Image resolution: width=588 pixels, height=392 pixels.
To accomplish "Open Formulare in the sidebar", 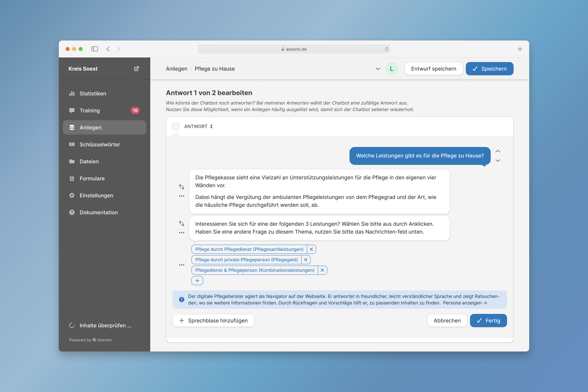I will coord(104,179).
